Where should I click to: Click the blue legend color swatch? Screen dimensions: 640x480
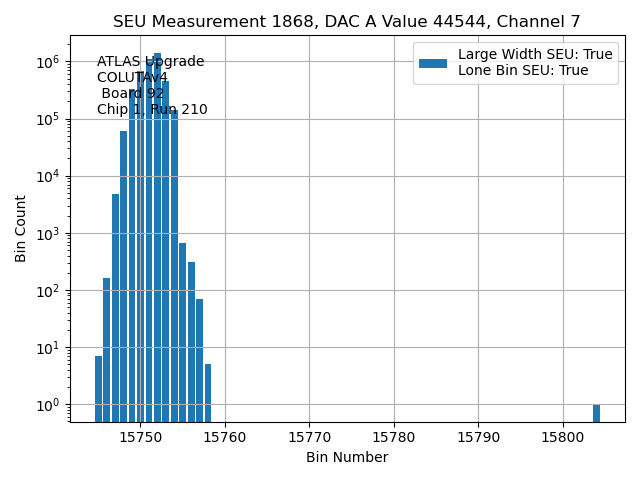432,63
